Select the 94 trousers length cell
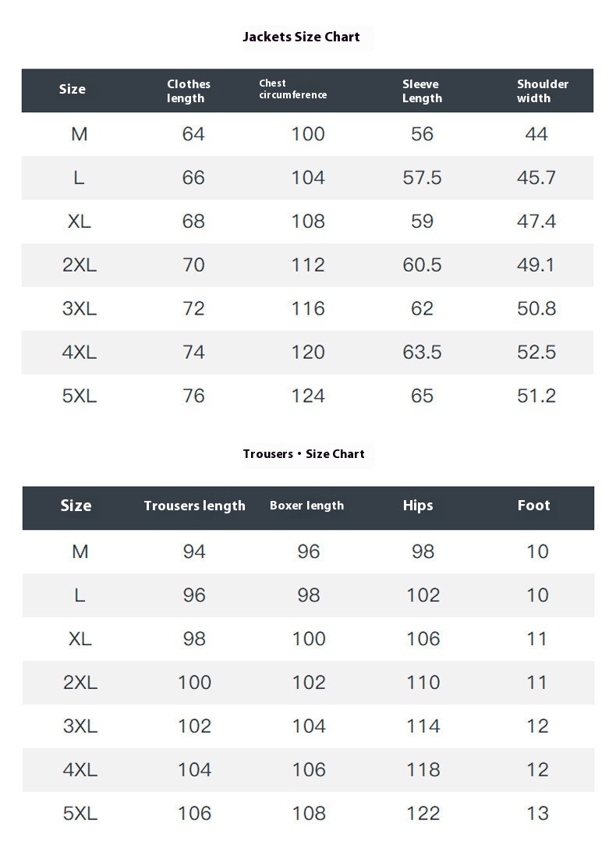Viewport: 616px width, 845px height. (x=194, y=552)
